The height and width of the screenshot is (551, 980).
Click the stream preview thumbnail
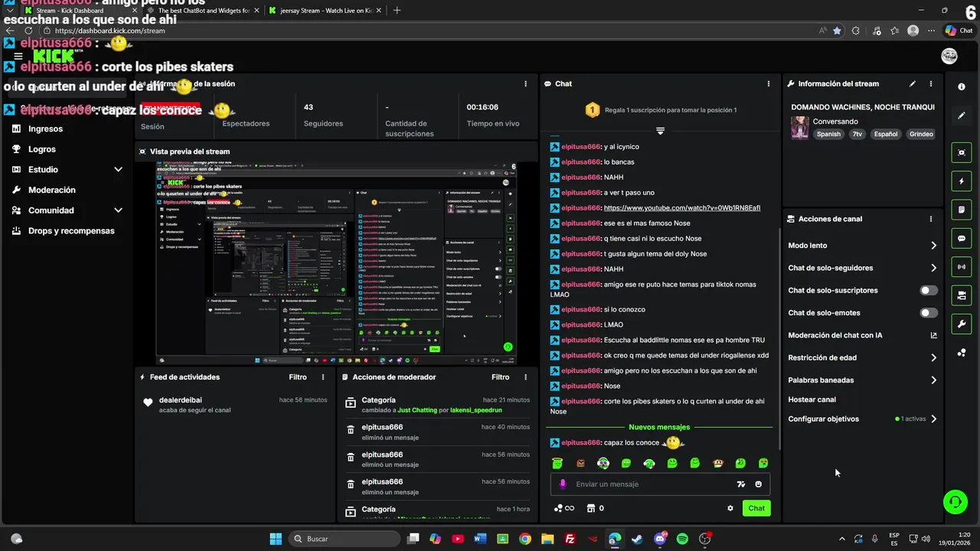(336, 262)
